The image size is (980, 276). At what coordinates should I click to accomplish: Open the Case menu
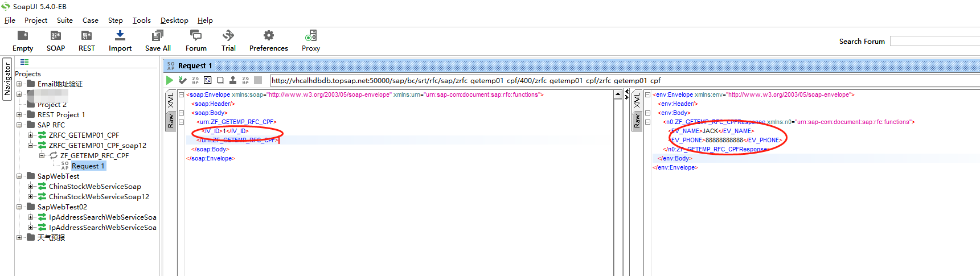(x=91, y=20)
